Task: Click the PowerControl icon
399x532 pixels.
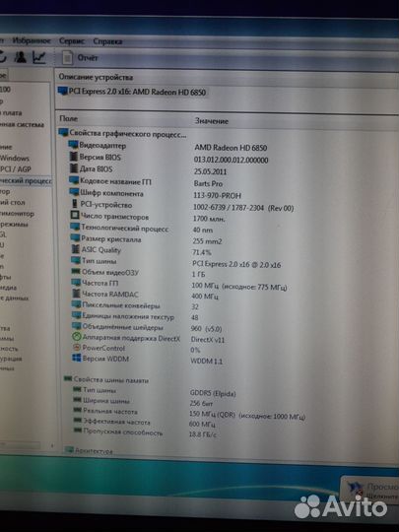Action: tap(77, 348)
